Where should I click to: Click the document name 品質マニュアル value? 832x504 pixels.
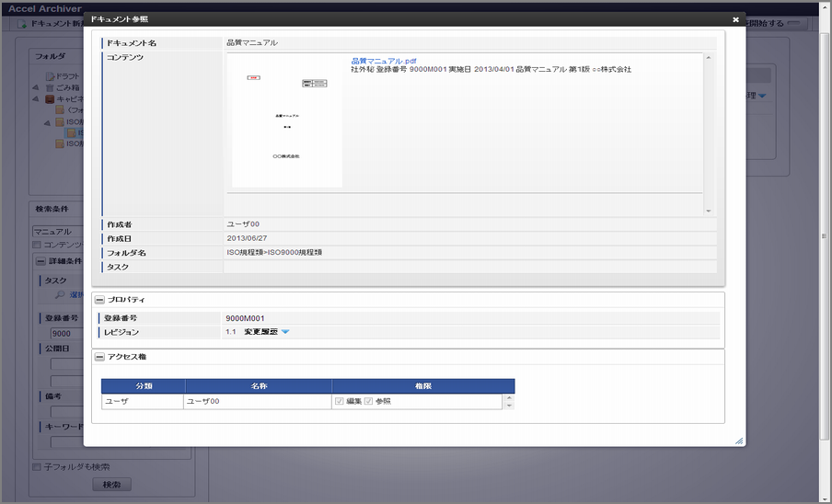(252, 43)
